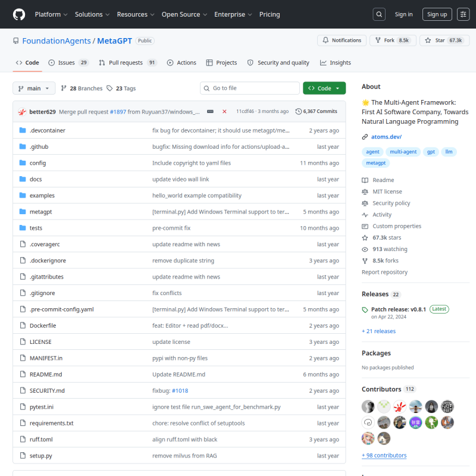Image resolution: width=476 pixels, height=476 pixels.
Task: Open the GitHub logo homepage
Action: coord(19,14)
